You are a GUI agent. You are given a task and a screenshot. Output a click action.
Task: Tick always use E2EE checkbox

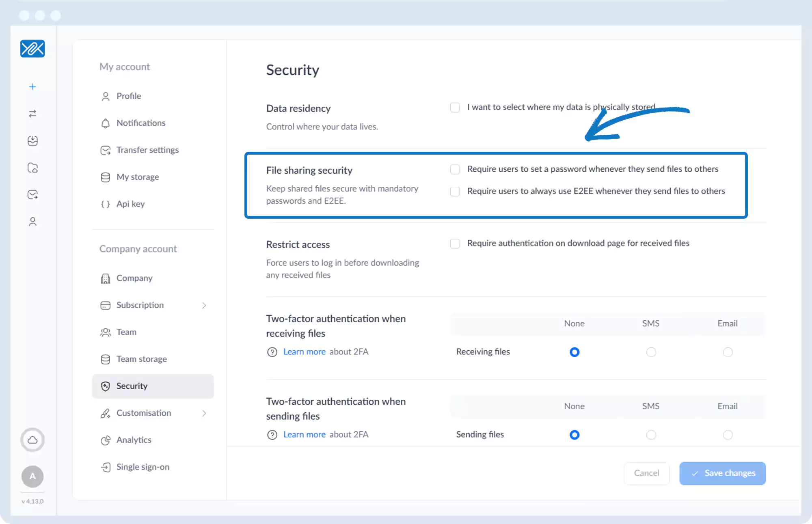(455, 191)
